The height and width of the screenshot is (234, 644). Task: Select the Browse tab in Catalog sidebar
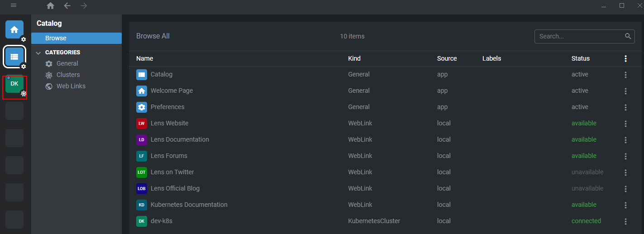pyautogui.click(x=76, y=38)
